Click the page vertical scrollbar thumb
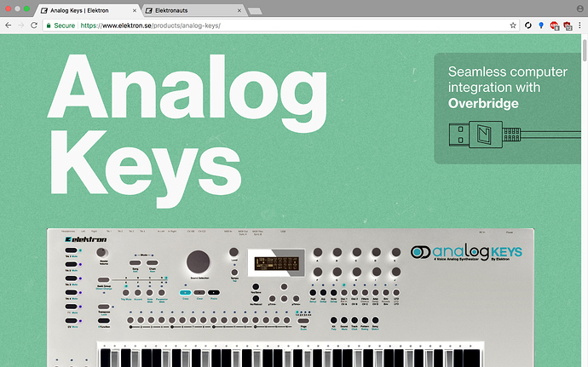The height and width of the screenshot is (367, 588). coord(585,50)
